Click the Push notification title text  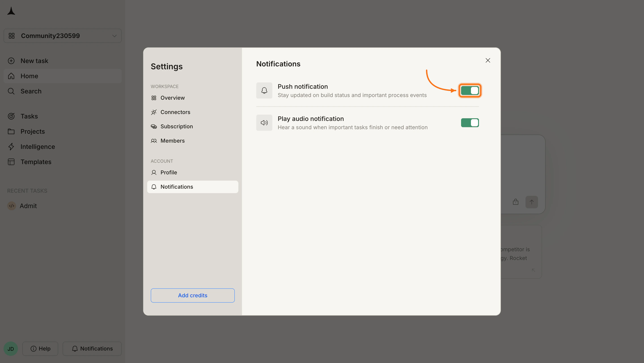pyautogui.click(x=303, y=87)
